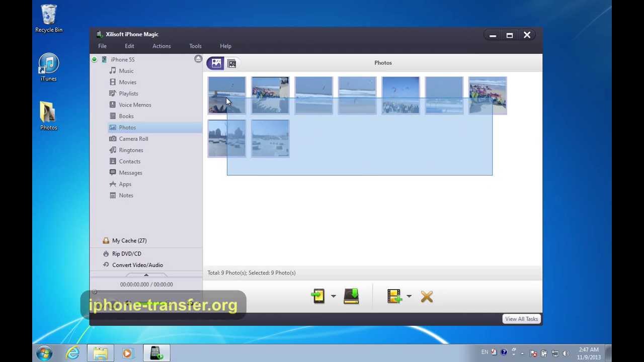This screenshot has width=644, height=362.
Task: Click the playback time display
Action: point(146,285)
